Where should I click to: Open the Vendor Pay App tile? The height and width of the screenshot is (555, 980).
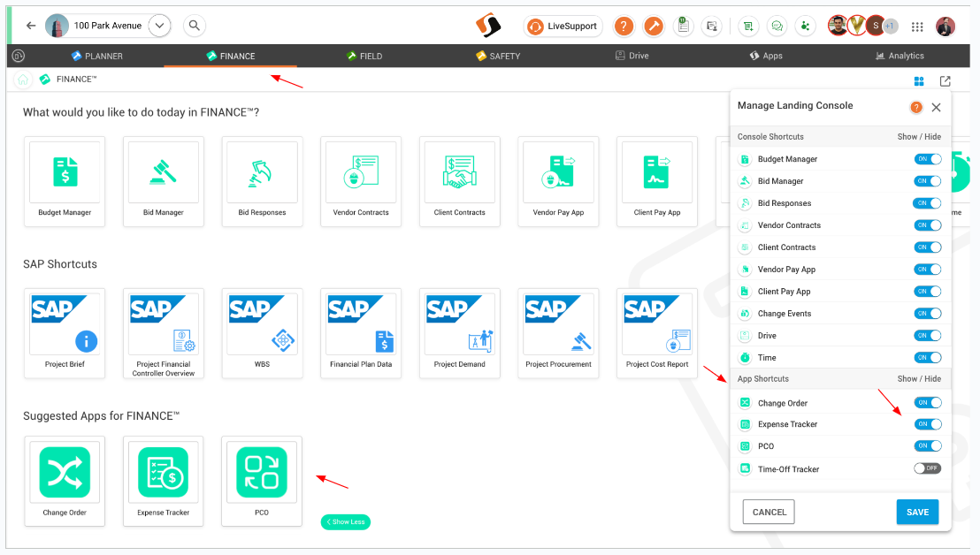(x=558, y=181)
